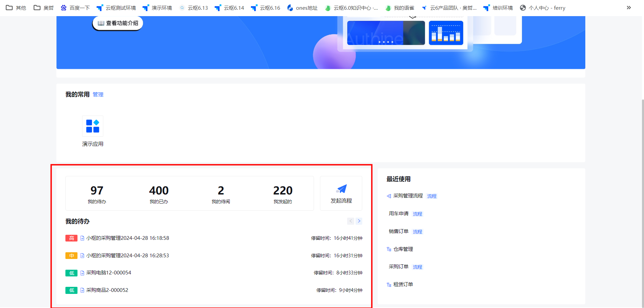The height and width of the screenshot is (308, 644).
Task: Open the 我的语雀 bookmark
Action: (399, 8)
